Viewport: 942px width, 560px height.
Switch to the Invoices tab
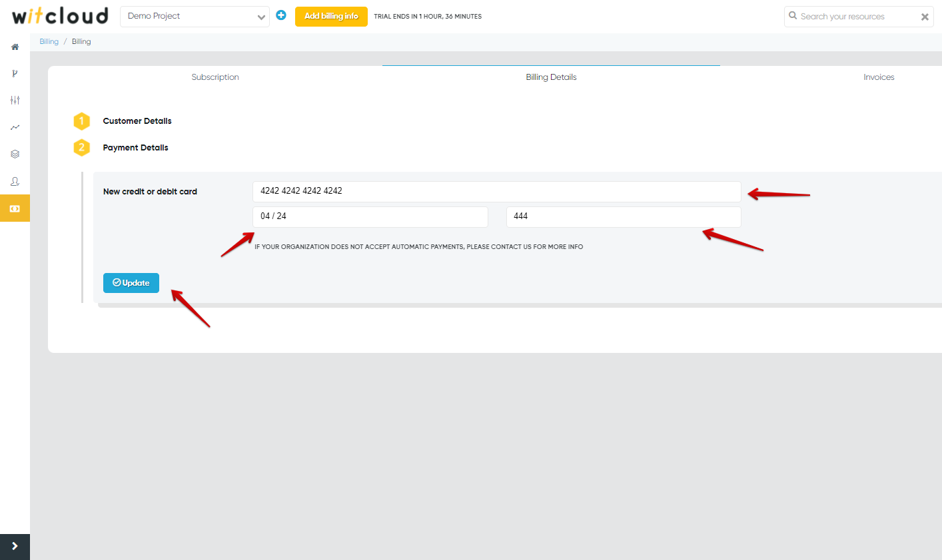(x=879, y=77)
